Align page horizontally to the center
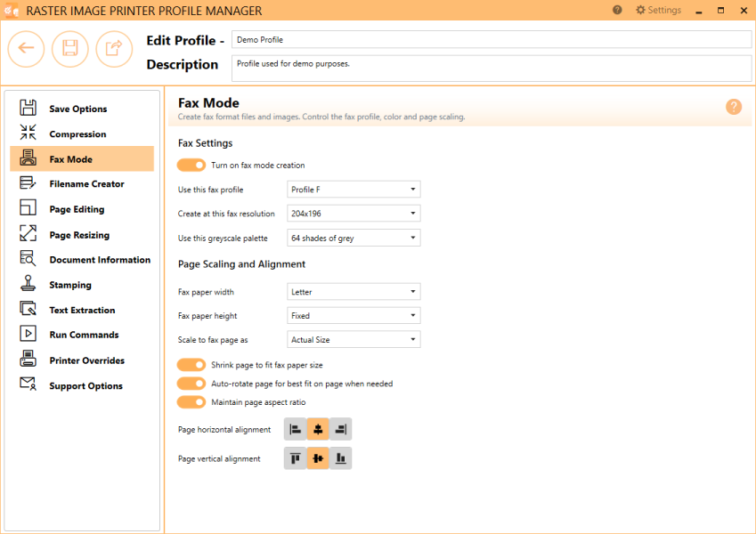The width and height of the screenshot is (756, 534). pos(318,429)
